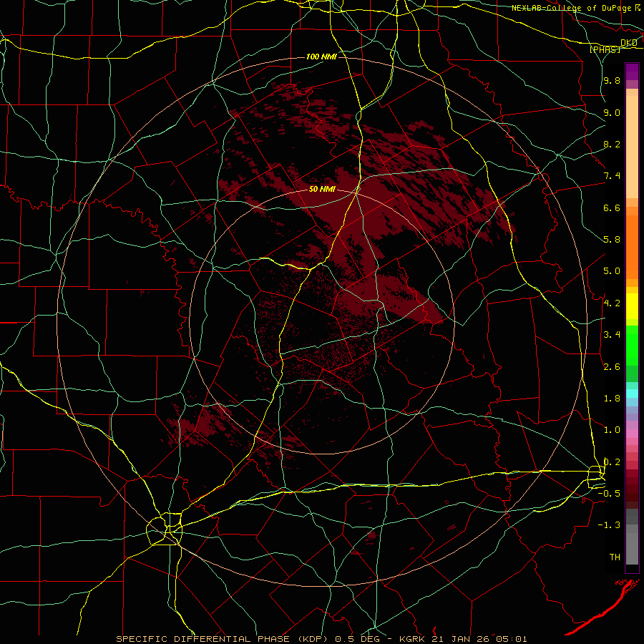Screen dimensions: 644x644
Task: Click the 05:01 timestamp in bottom caption
Action: 512,639
